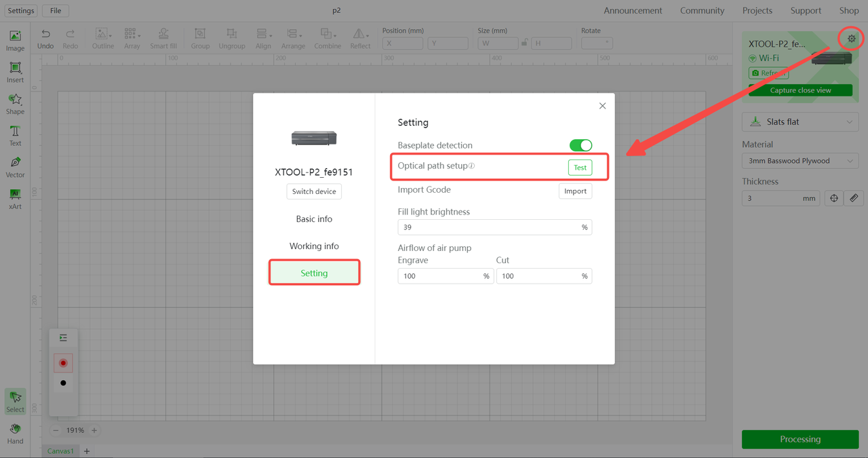This screenshot has height=458, width=868.
Task: Click info icon beside Optical path setup
Action: pyautogui.click(x=472, y=166)
